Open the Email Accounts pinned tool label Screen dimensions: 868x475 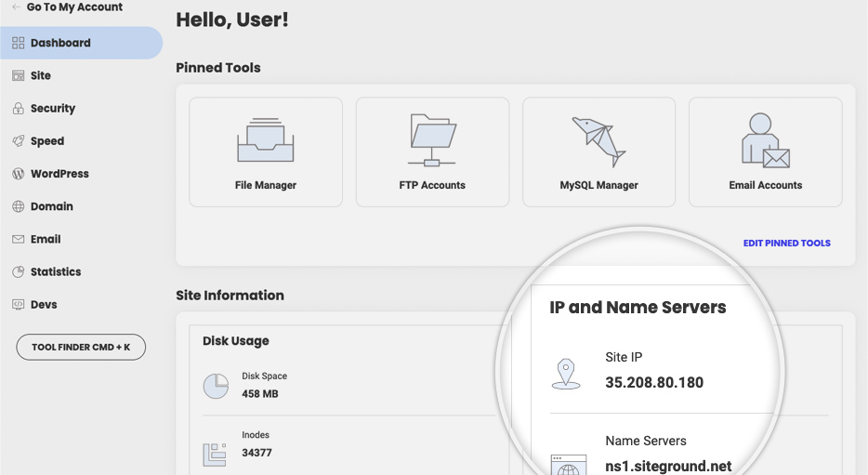tap(766, 185)
